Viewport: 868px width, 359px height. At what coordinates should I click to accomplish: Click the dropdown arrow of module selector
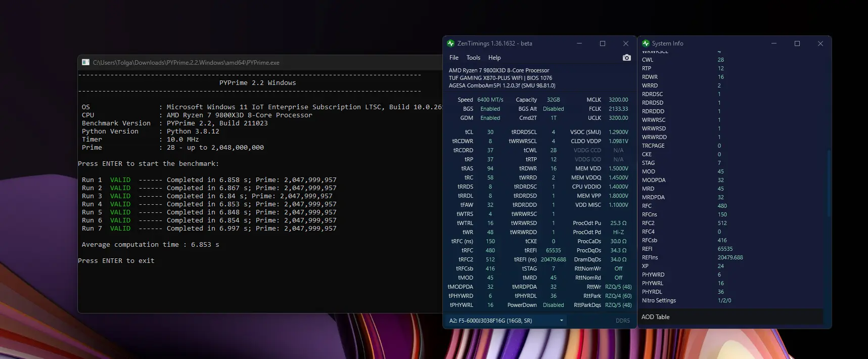(x=562, y=321)
